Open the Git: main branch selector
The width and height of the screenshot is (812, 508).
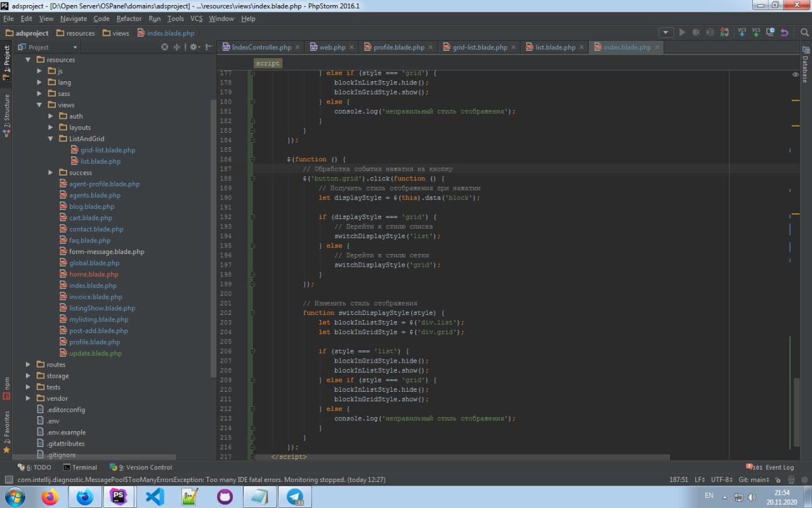pyautogui.click(x=754, y=480)
